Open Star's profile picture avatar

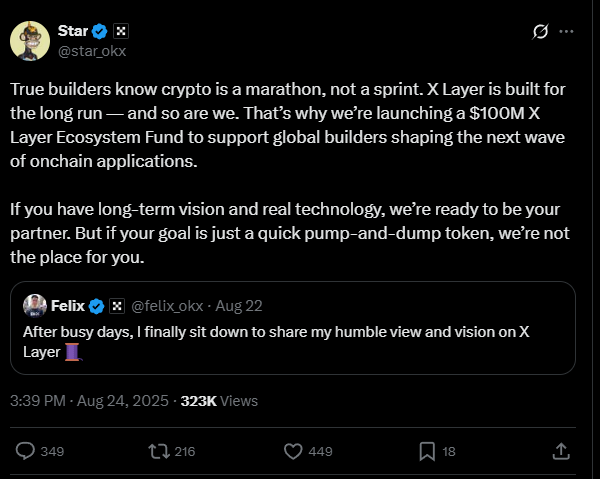31,39
